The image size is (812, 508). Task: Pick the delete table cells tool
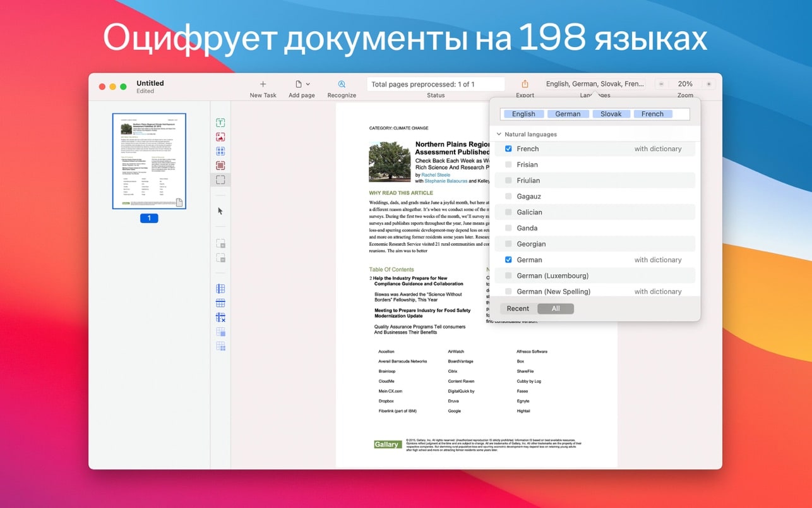tap(220, 317)
